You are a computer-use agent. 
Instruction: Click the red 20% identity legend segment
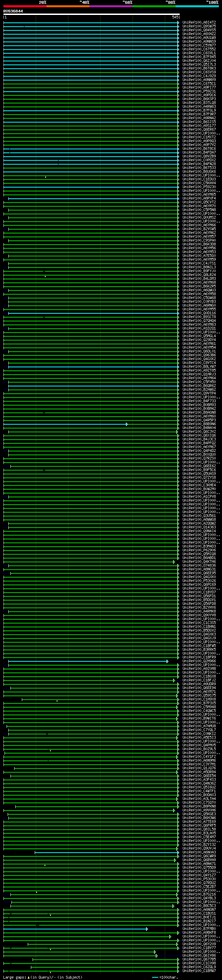(25, 6)
